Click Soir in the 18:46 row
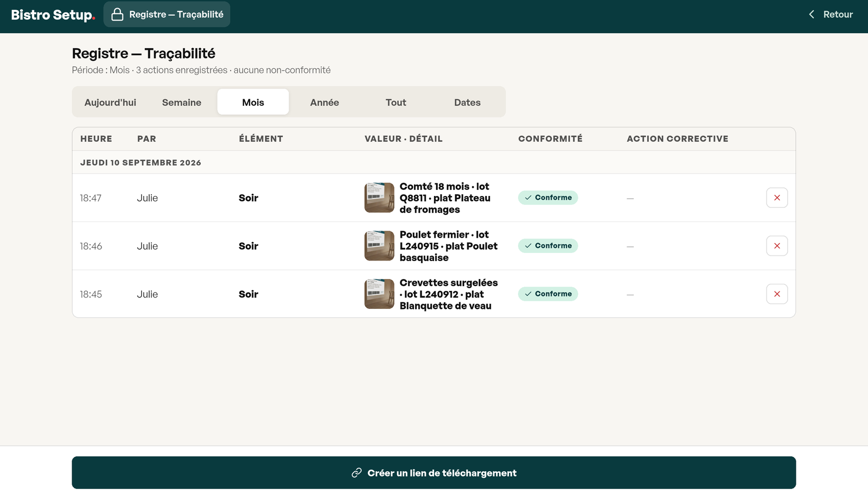Viewport: 868px width, 495px height. 248,246
